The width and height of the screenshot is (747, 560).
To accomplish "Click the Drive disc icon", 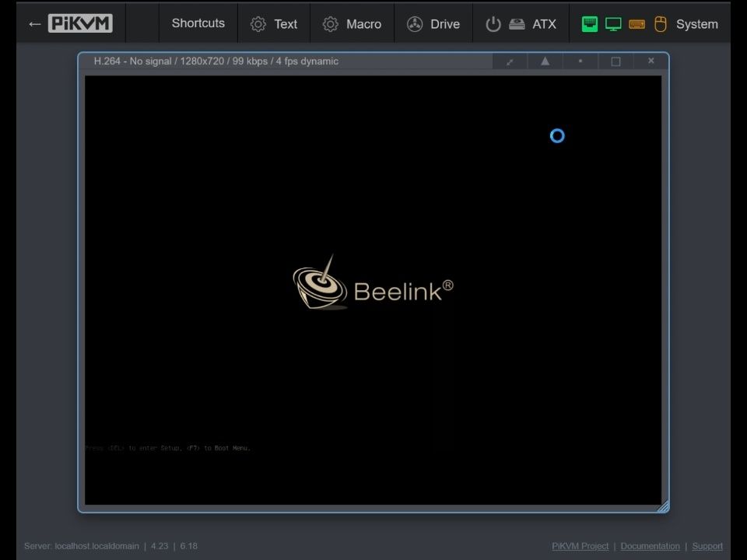I will (415, 24).
